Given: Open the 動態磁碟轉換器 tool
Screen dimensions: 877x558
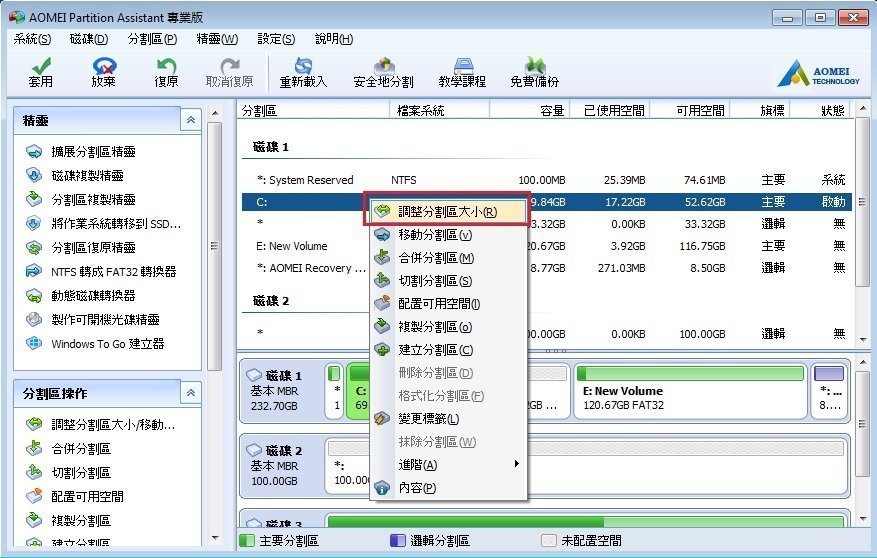Looking at the screenshot, I should pyautogui.click(x=81, y=296).
